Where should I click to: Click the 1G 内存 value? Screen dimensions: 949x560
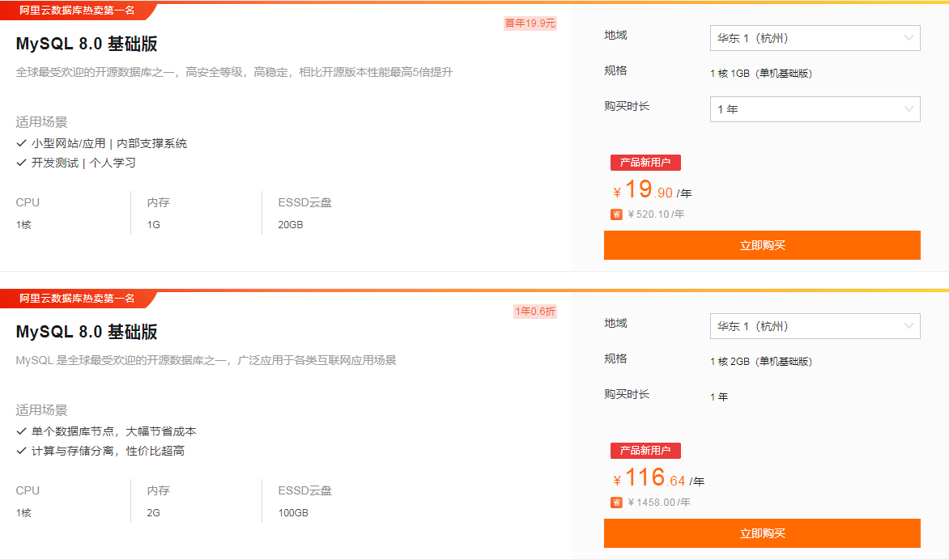pyautogui.click(x=154, y=225)
